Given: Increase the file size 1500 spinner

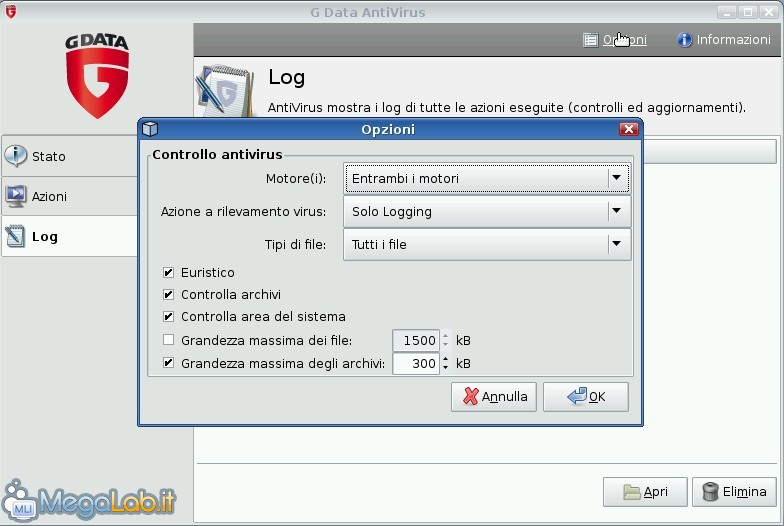Looking at the screenshot, I should click(446, 336).
